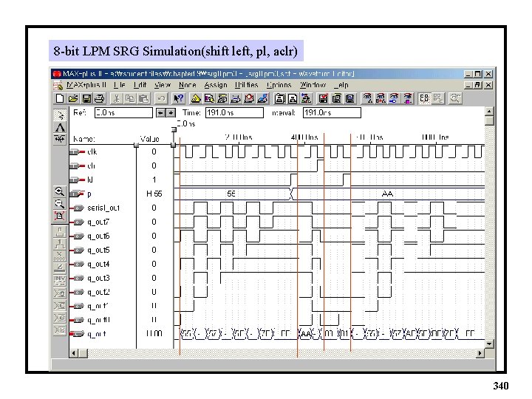532x399 pixels.
Task: Open the Hierarchy Display toolbar icon
Action: pyautogui.click(x=195, y=98)
